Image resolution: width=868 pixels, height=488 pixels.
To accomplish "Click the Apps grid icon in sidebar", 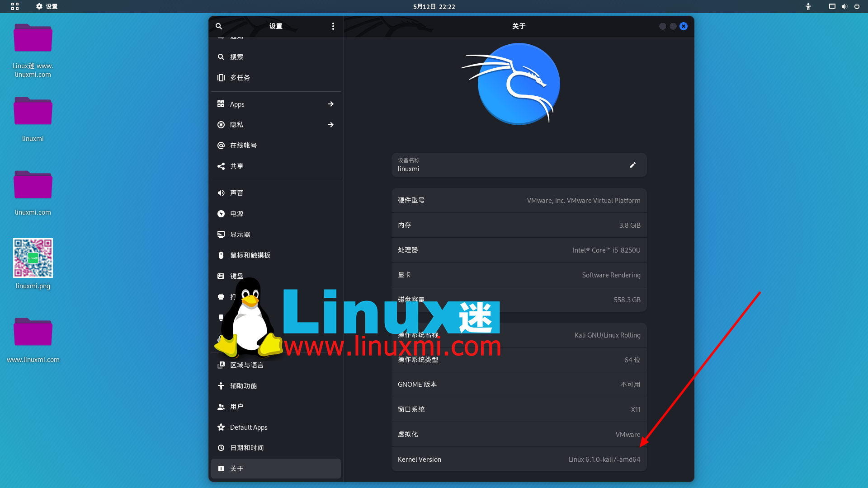I will click(221, 104).
